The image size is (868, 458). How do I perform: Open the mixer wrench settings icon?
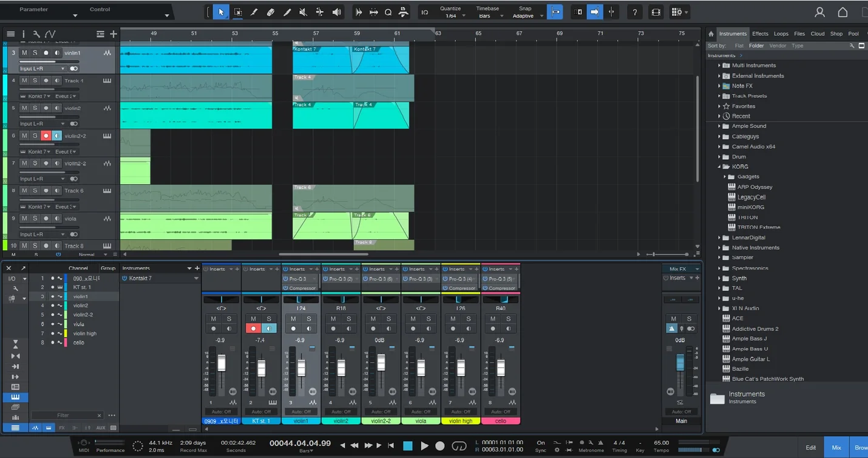[x=15, y=288]
